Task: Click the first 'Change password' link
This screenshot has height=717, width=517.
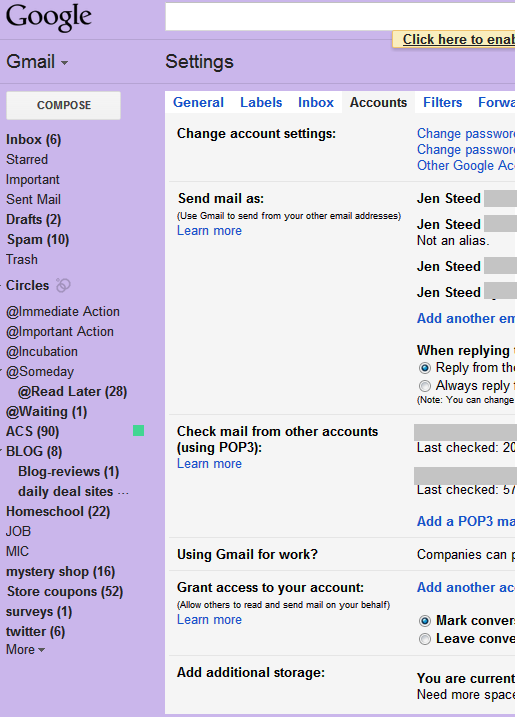Action: pyautogui.click(x=466, y=134)
